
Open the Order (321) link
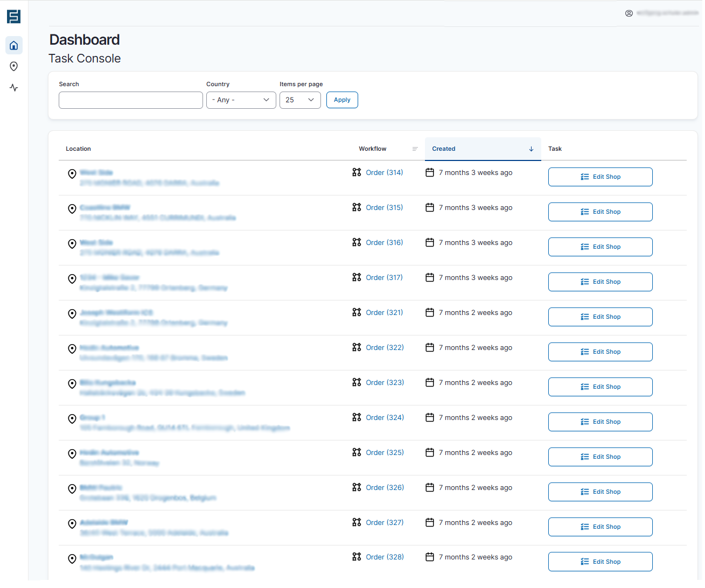384,312
